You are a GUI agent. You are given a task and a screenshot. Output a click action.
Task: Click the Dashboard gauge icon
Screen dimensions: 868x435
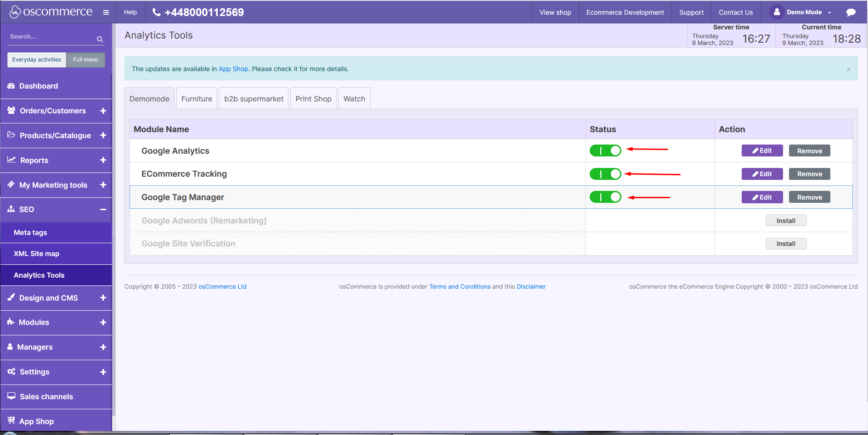click(x=11, y=86)
